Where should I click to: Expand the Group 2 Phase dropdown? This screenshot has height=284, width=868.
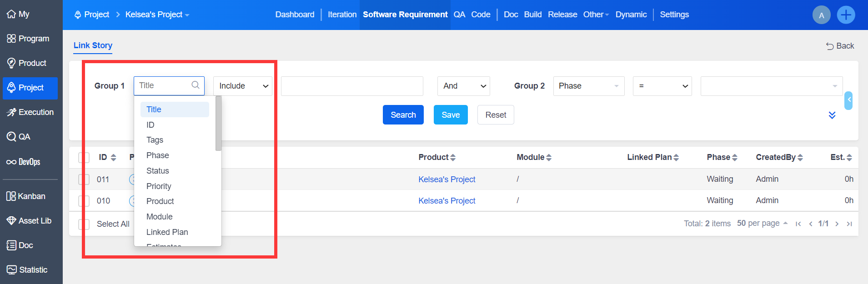[588, 86]
